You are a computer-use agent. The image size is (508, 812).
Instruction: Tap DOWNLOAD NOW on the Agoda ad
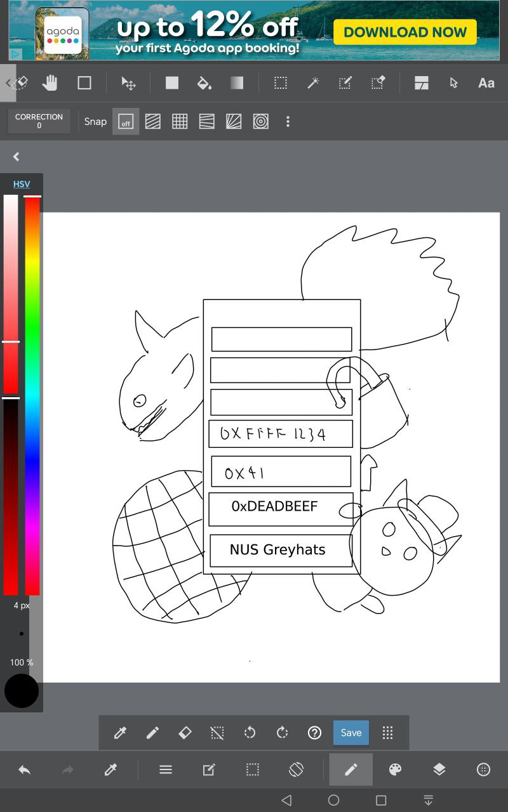(405, 32)
